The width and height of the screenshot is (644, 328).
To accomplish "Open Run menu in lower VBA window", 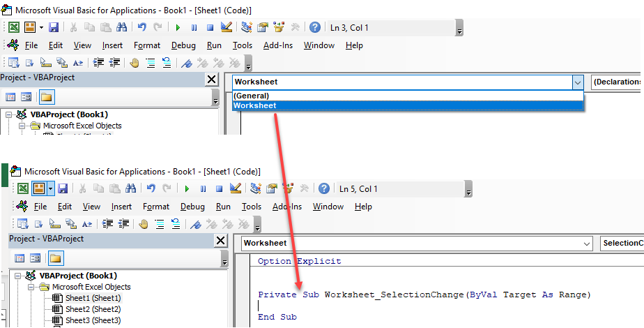I will point(223,207).
